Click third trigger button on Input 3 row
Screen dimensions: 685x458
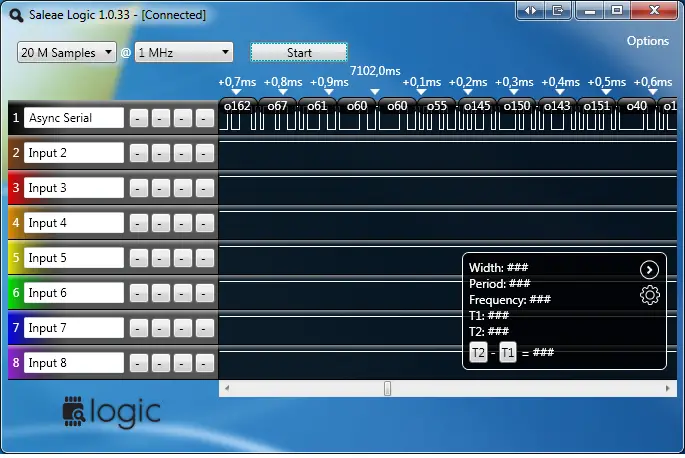tap(182, 188)
